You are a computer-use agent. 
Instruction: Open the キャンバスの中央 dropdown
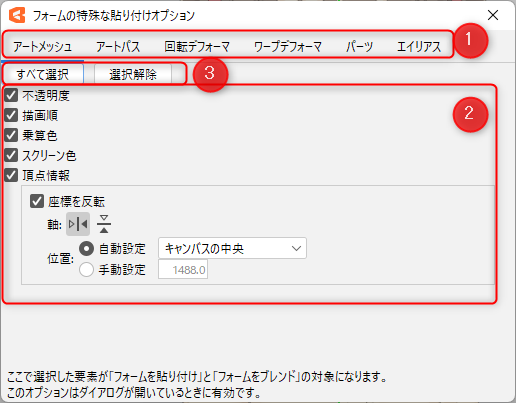point(232,248)
